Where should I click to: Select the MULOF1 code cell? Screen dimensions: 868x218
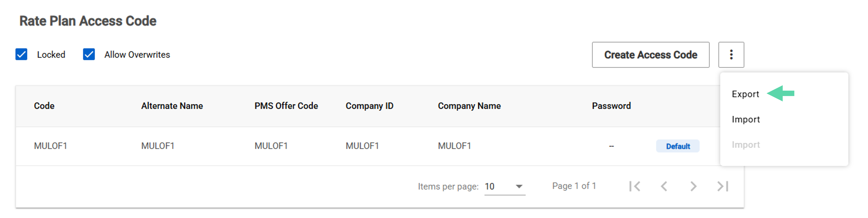51,146
